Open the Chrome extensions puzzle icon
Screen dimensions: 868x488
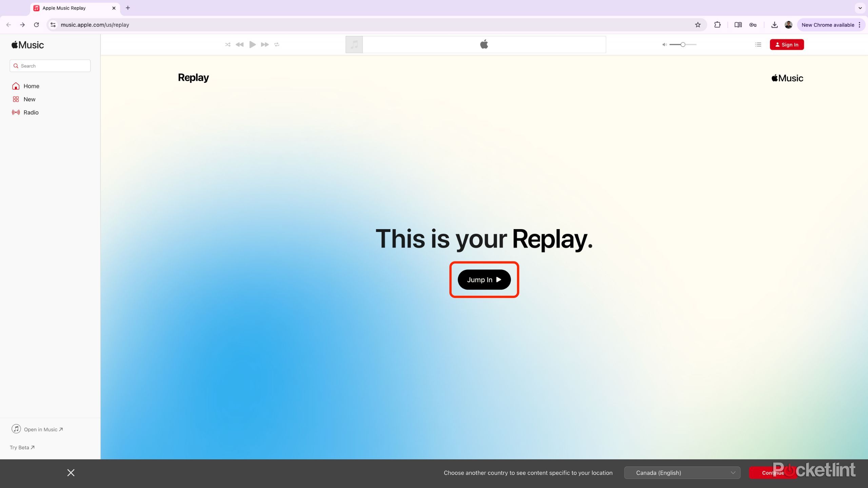(717, 24)
